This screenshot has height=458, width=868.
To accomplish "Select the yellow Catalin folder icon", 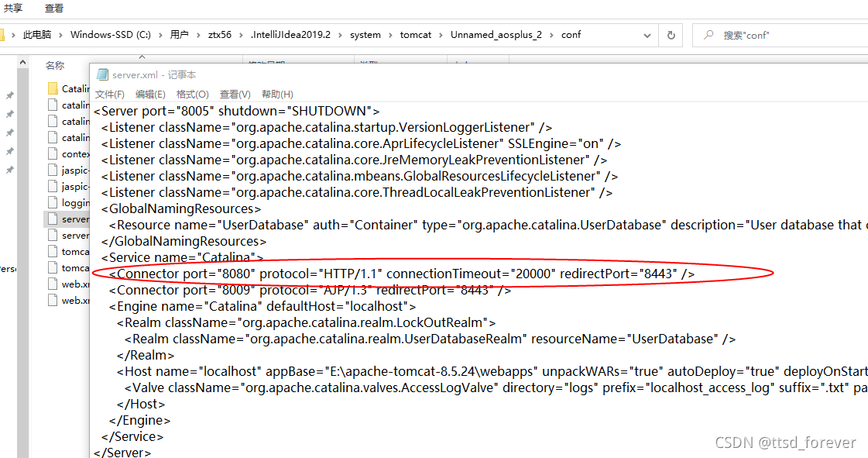I will click(53, 88).
